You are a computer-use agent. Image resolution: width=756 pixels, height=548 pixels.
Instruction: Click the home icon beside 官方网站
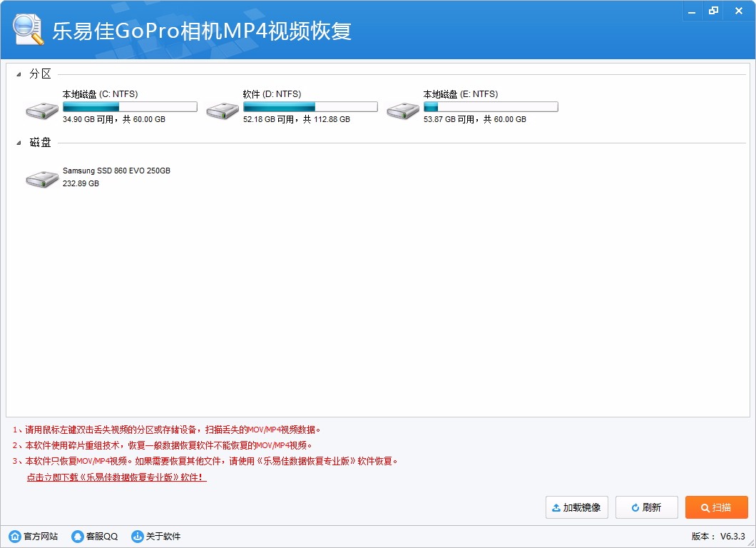click(16, 536)
